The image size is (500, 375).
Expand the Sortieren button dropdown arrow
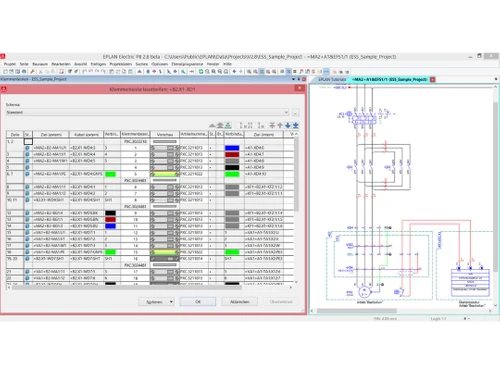171,302
